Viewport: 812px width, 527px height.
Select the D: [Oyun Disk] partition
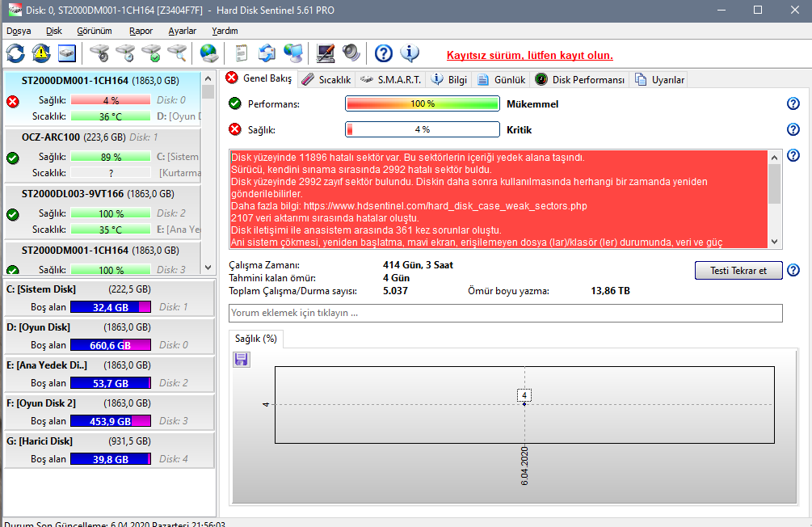tap(109, 335)
